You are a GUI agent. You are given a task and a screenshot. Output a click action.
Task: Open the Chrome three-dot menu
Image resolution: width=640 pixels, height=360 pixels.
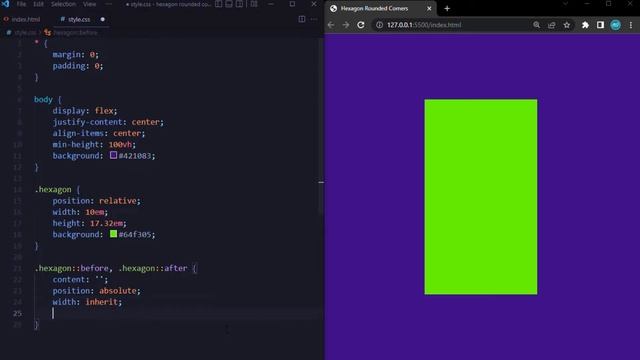pos(631,25)
